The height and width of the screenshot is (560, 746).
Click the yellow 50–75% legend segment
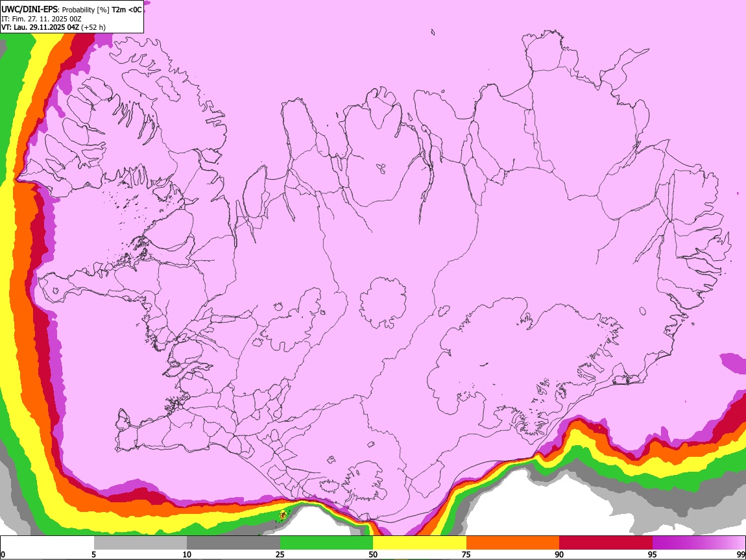(420, 542)
